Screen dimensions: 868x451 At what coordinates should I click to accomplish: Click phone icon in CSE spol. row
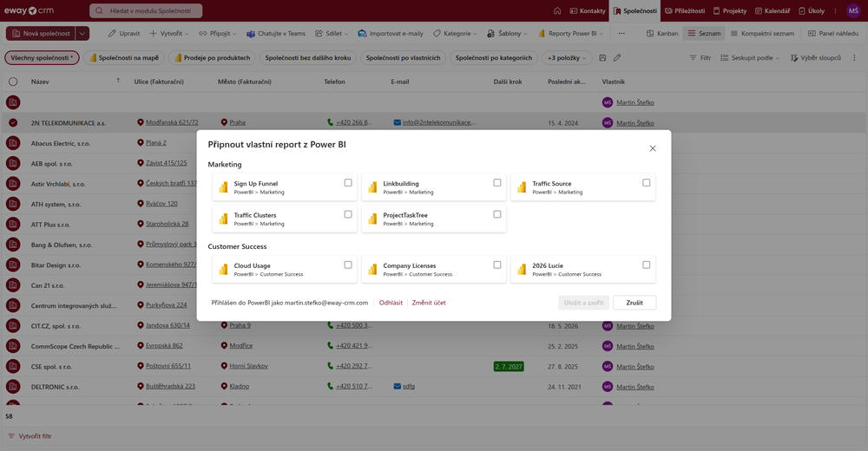pyautogui.click(x=331, y=366)
